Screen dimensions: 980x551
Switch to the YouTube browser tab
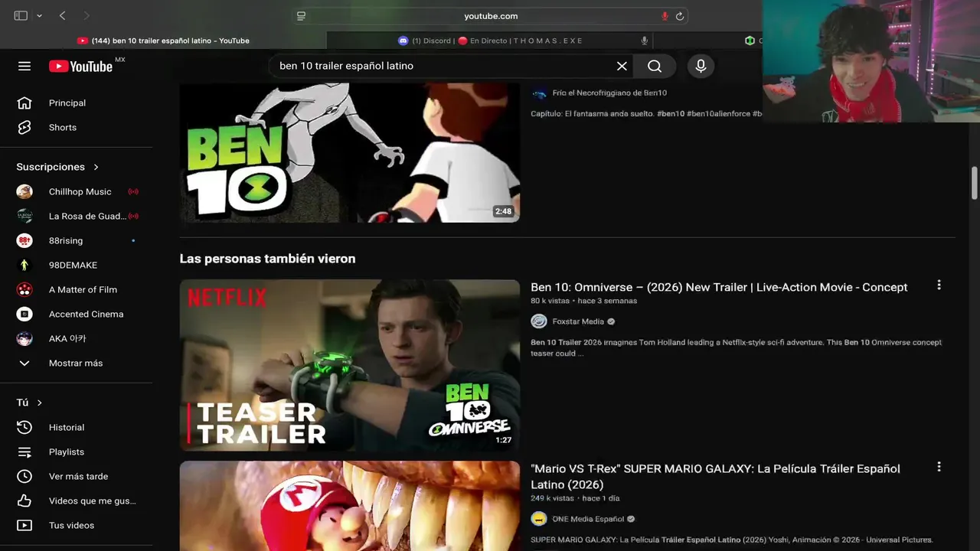click(x=164, y=41)
